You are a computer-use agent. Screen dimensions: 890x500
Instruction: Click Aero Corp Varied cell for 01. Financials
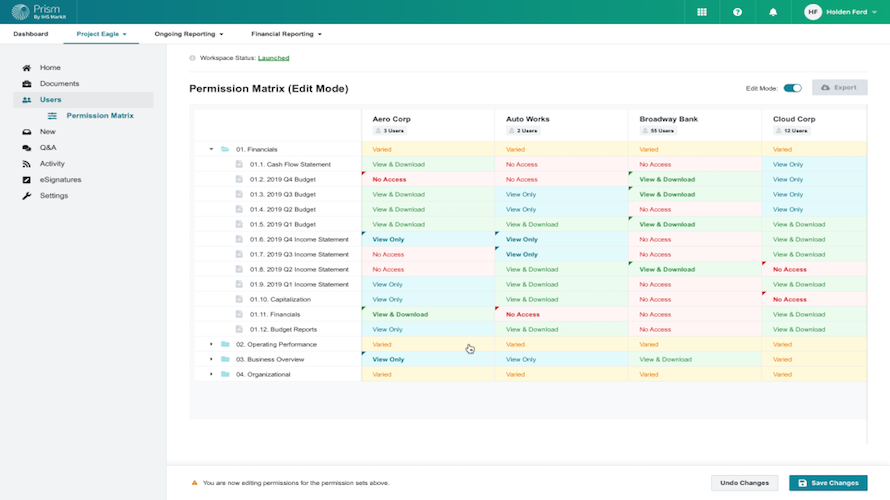click(428, 149)
